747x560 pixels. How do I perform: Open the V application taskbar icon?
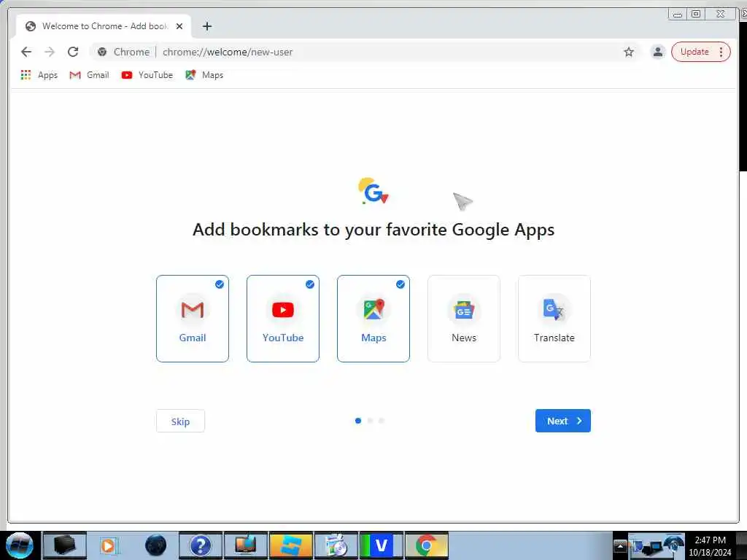tap(381, 545)
